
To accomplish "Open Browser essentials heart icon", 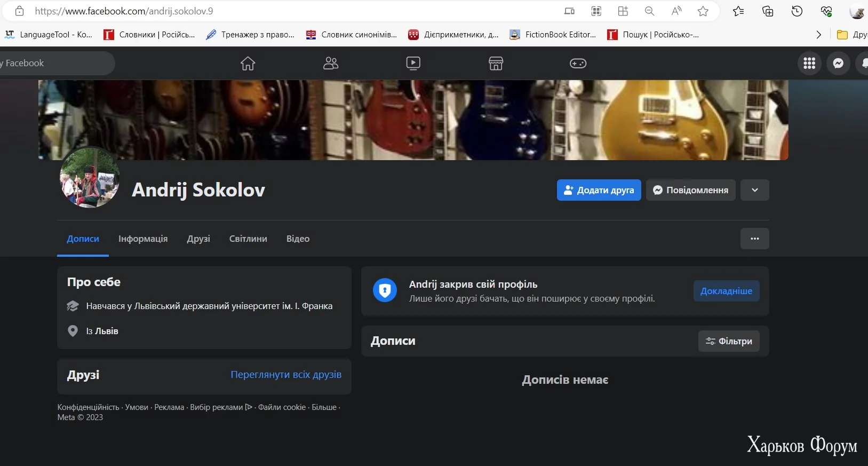I will [x=826, y=11].
